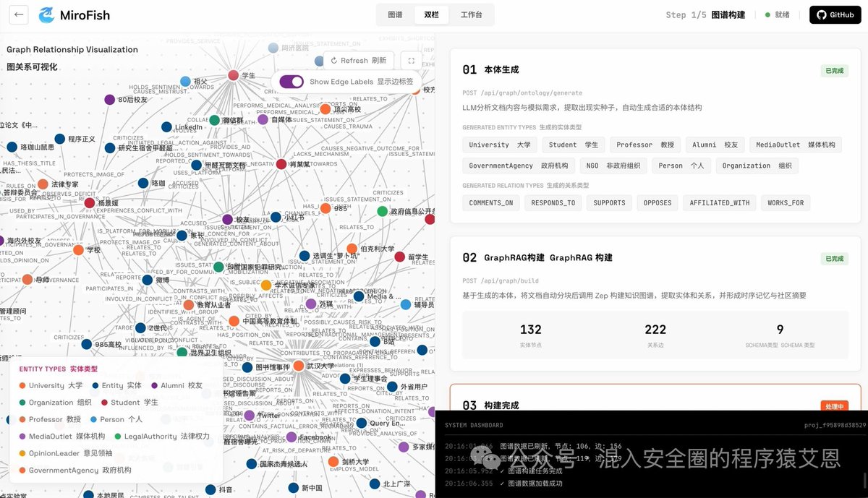Click the LinkedIn node in graph
The height and width of the screenshot is (498, 868).
(167, 127)
